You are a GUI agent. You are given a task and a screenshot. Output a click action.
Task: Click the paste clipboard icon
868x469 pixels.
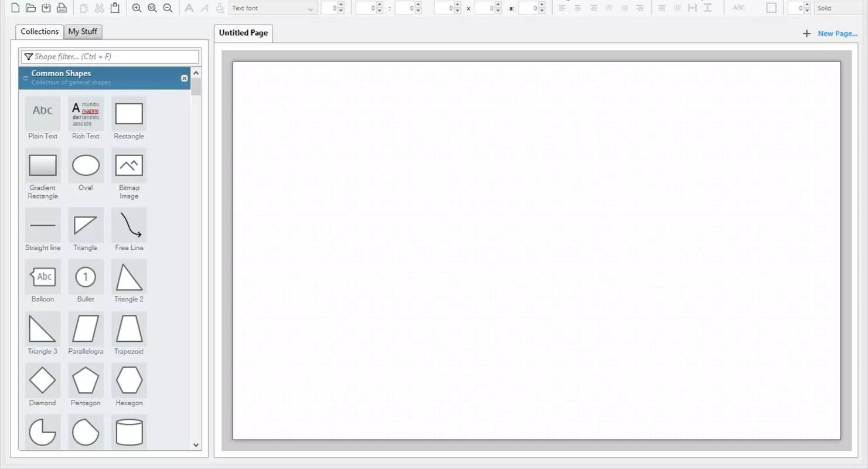115,8
